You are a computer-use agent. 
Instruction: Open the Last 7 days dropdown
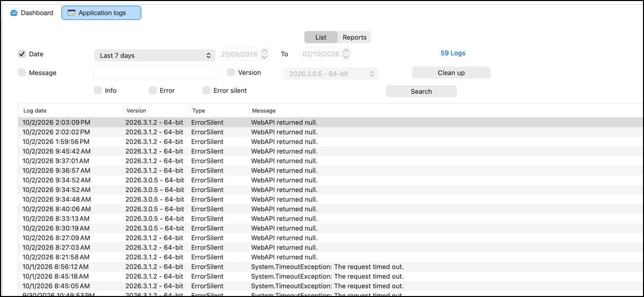pos(155,55)
